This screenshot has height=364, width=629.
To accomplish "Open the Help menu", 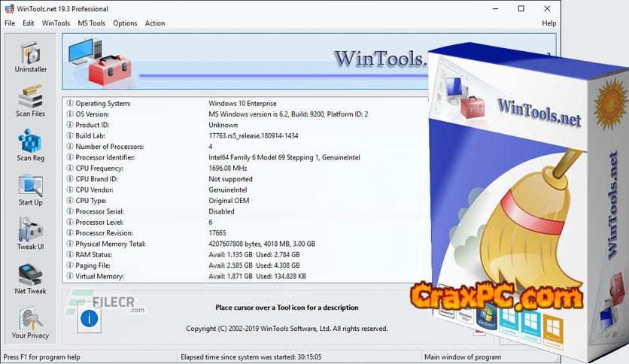I will point(548,23).
